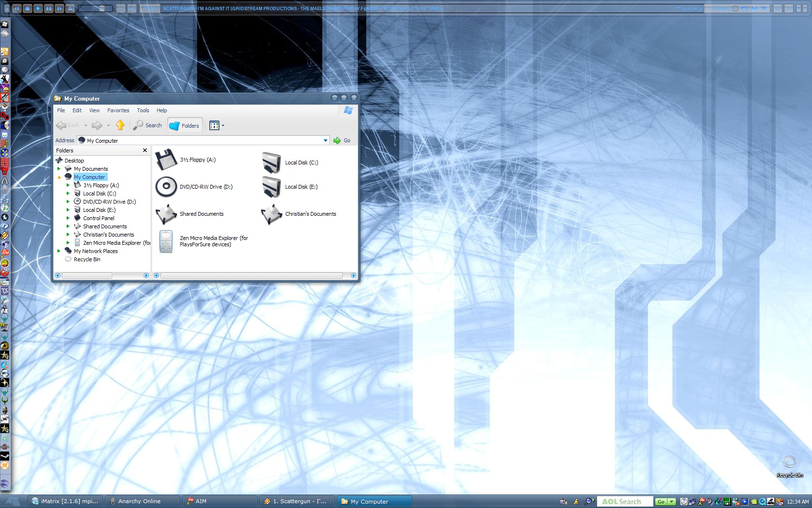The height and width of the screenshot is (508, 812).
Task: Open the Tools menu
Action: click(x=143, y=110)
